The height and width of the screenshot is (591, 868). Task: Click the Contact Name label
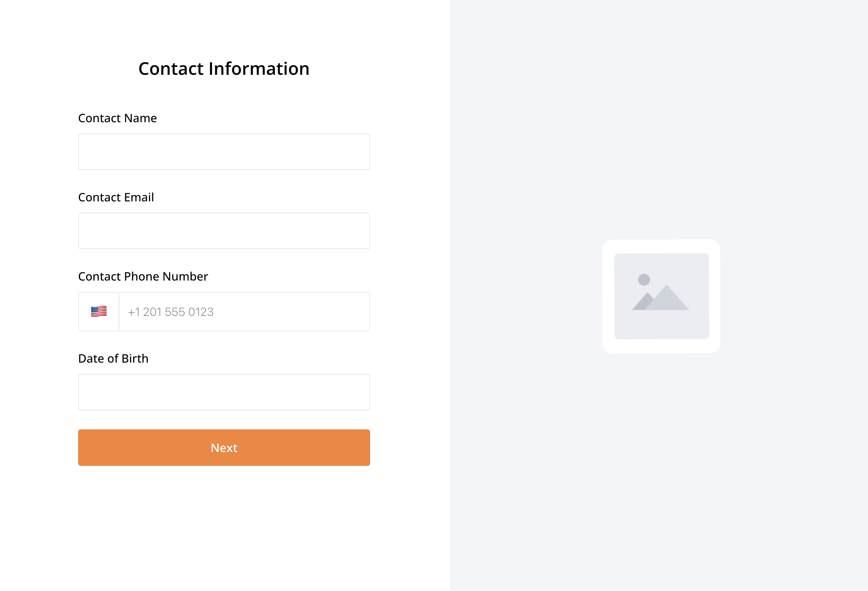(117, 118)
